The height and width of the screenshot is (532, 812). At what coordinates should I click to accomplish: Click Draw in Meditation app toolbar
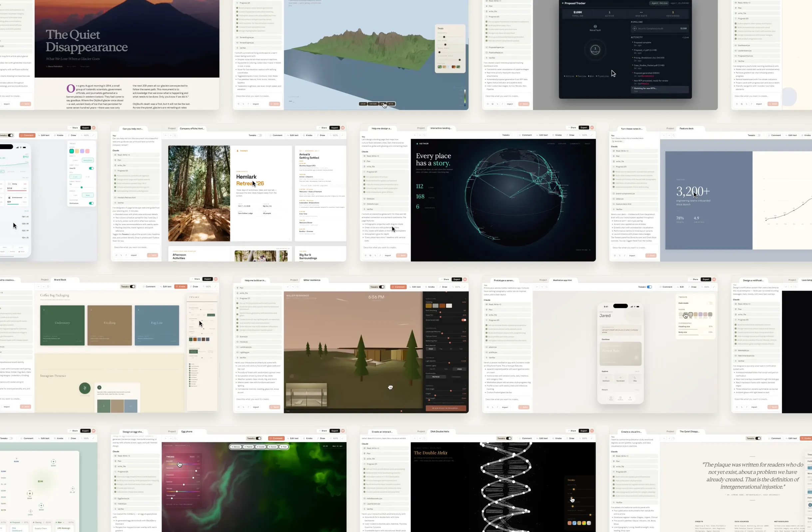(x=692, y=287)
